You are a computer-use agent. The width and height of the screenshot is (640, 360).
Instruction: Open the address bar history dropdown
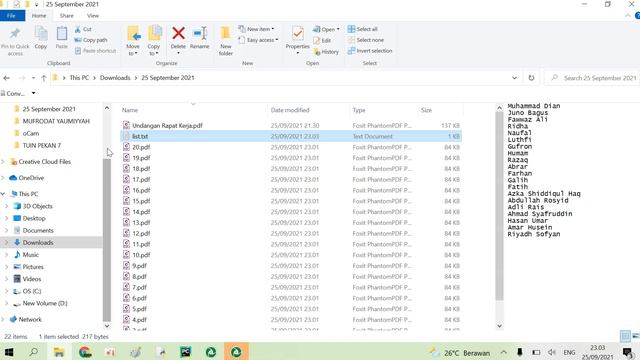tap(514, 78)
